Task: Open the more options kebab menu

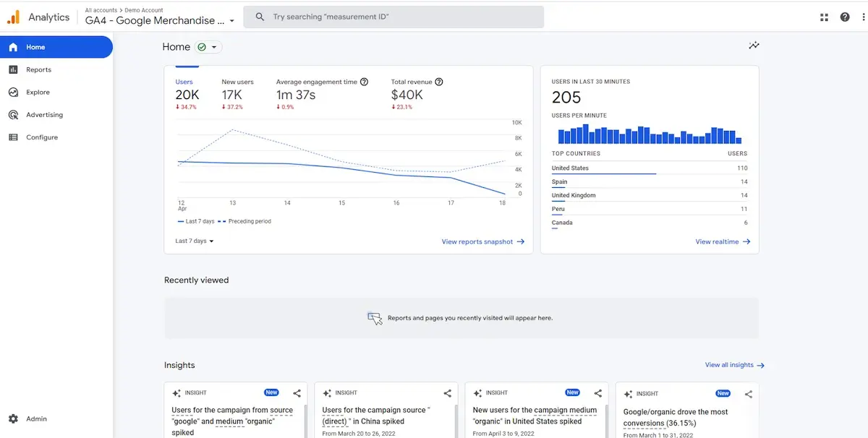Action: pos(864,17)
